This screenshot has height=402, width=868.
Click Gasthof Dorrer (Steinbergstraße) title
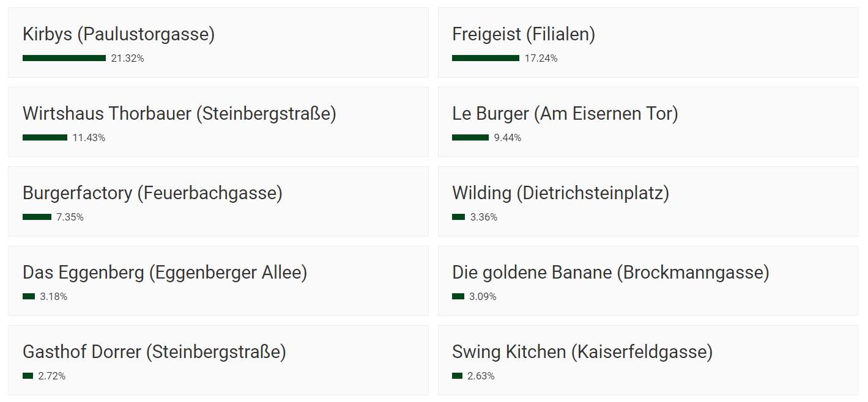[x=154, y=353]
